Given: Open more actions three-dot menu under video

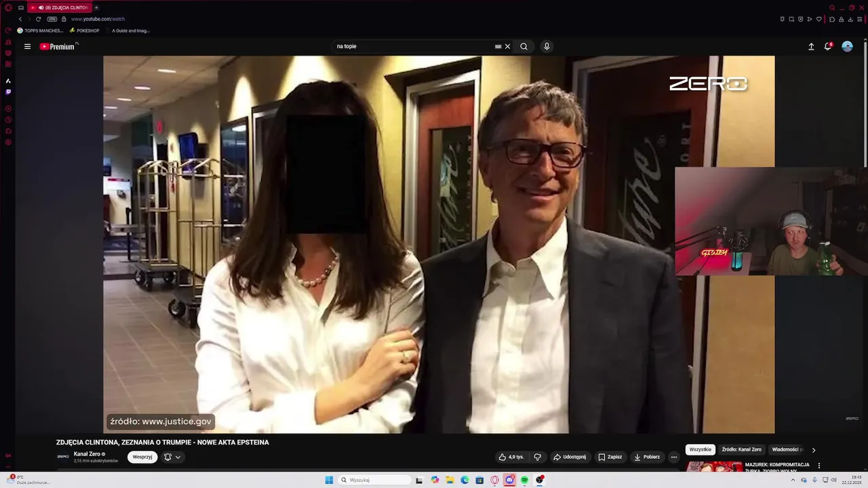Looking at the screenshot, I should (673, 457).
